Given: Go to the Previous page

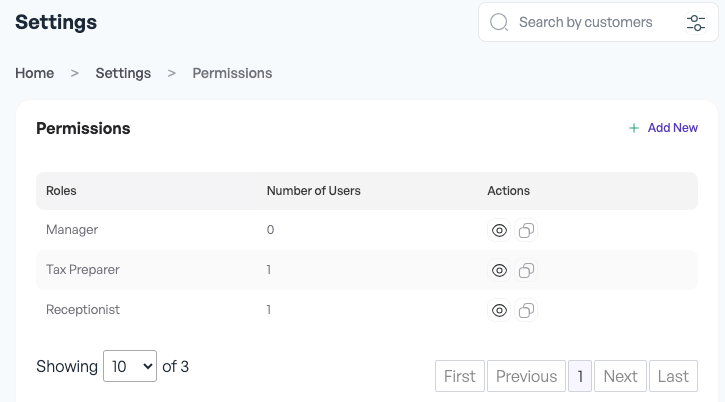Looking at the screenshot, I should tap(526, 376).
